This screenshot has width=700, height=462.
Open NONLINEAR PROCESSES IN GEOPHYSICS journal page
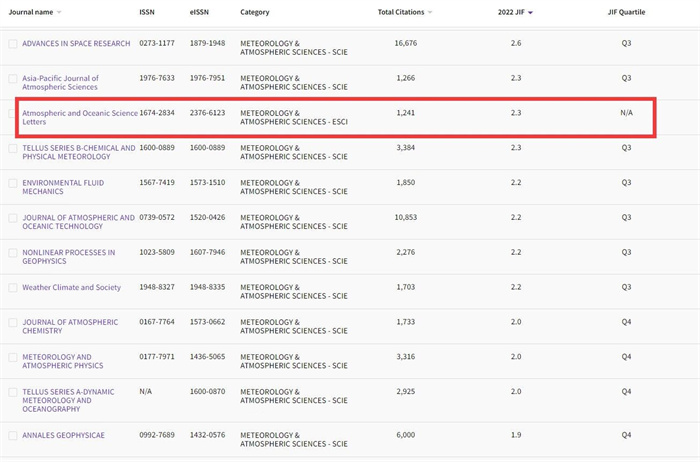point(68,257)
